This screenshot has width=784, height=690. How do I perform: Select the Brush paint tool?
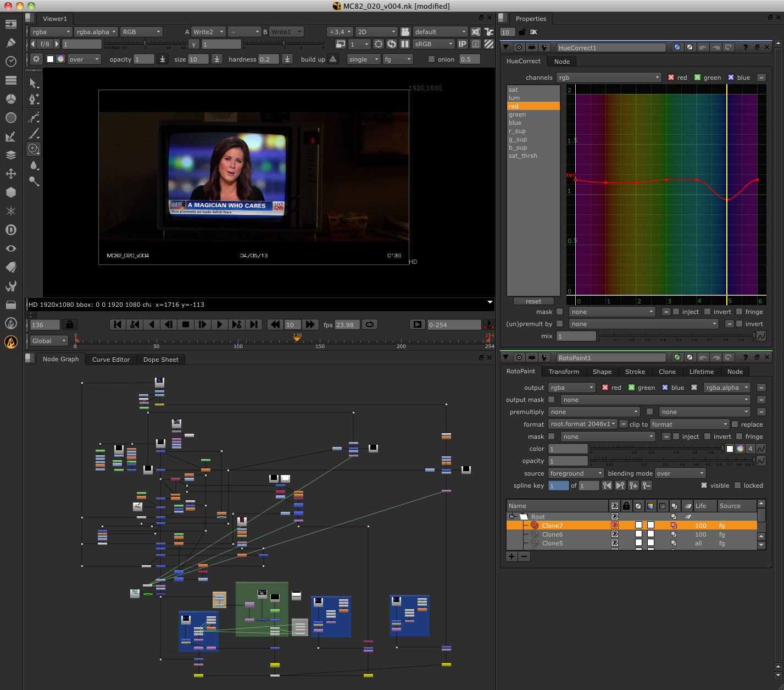34,134
